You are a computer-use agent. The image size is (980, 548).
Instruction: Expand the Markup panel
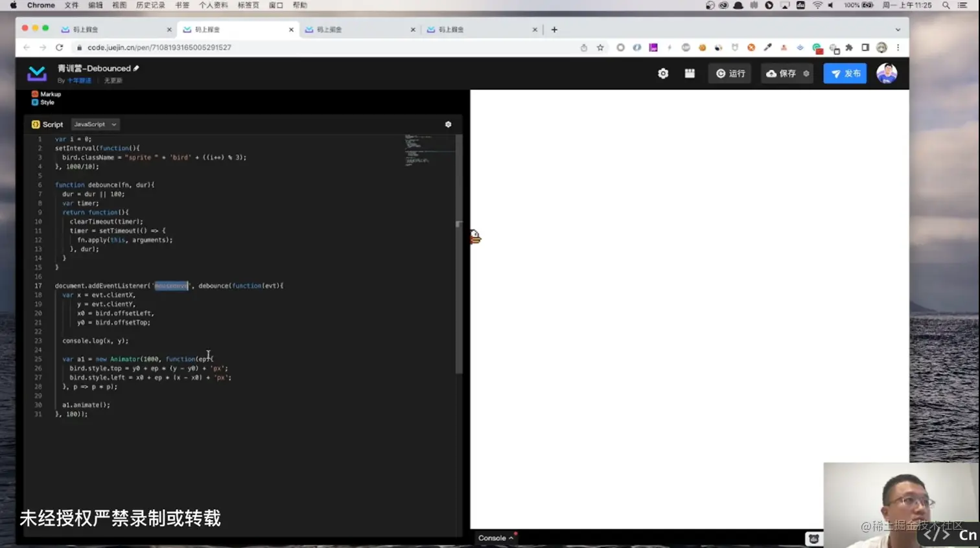pyautogui.click(x=46, y=95)
